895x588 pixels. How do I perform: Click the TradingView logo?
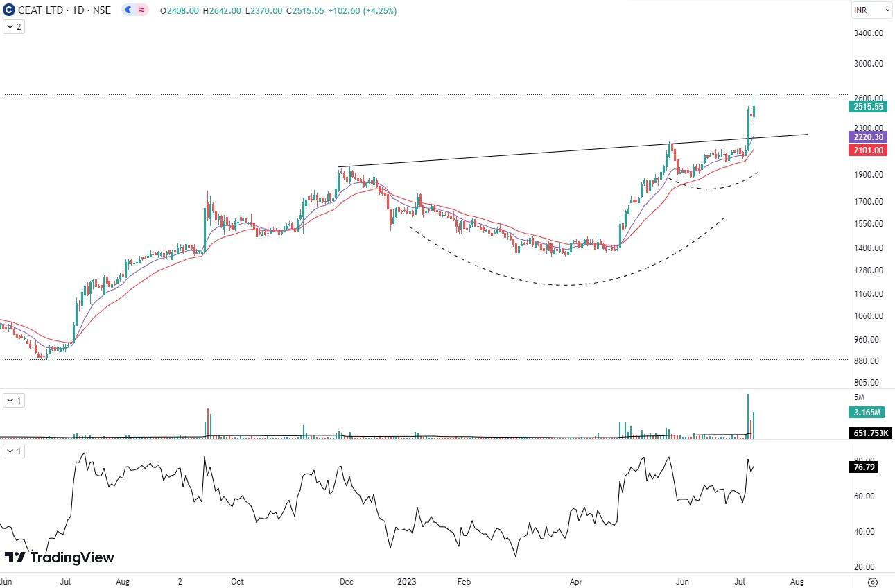click(60, 557)
